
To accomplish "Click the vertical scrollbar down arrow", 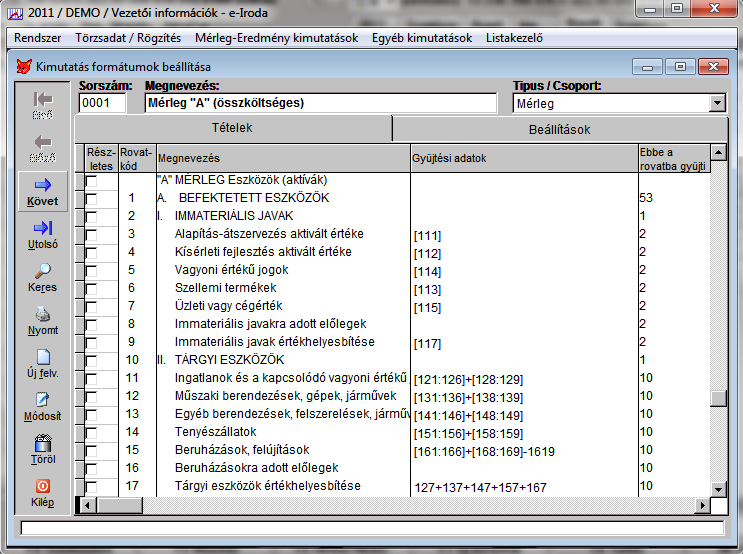I will [717, 487].
